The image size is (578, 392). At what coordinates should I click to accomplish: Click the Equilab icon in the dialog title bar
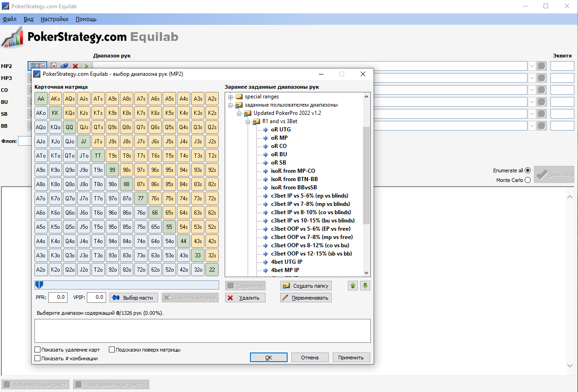pyautogui.click(x=37, y=74)
